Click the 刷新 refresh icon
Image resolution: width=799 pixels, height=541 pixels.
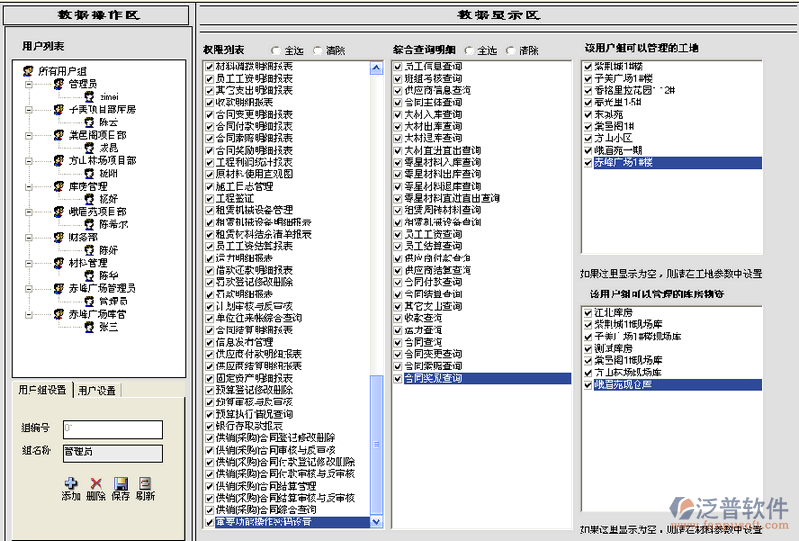click(146, 483)
